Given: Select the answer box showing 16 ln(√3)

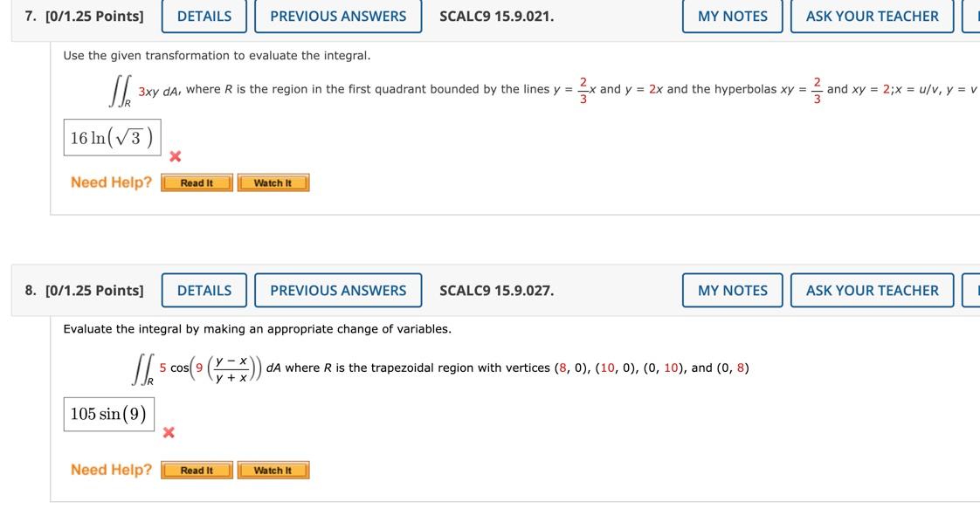Looking at the screenshot, I should (111, 136).
